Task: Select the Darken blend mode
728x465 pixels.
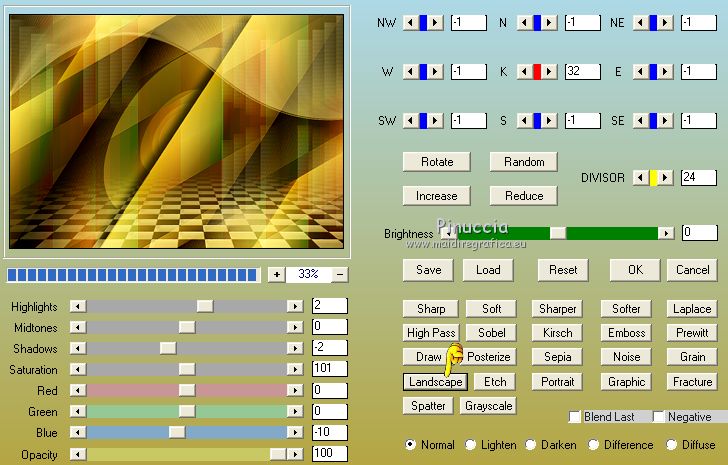Action: pos(531,445)
